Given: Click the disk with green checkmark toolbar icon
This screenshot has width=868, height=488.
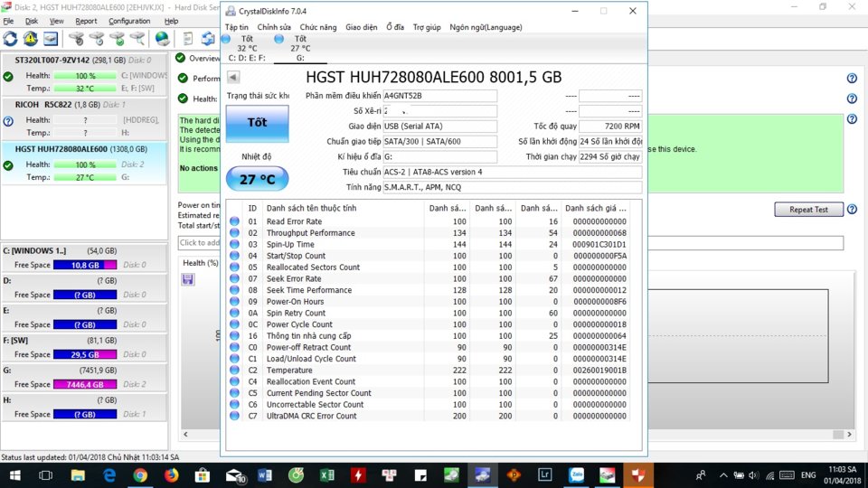Looking at the screenshot, I should [x=118, y=39].
